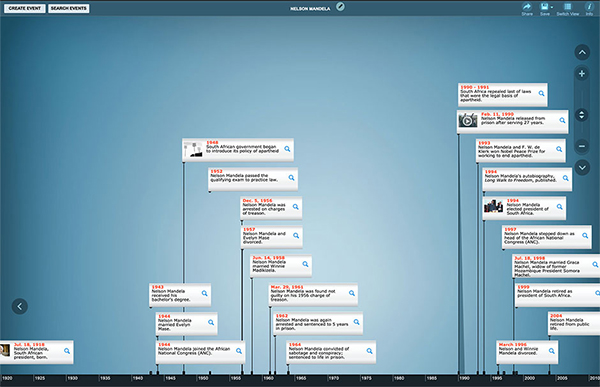Magnify the 1948 apartheid policy event
This screenshot has width=600, height=387.
coord(287,149)
